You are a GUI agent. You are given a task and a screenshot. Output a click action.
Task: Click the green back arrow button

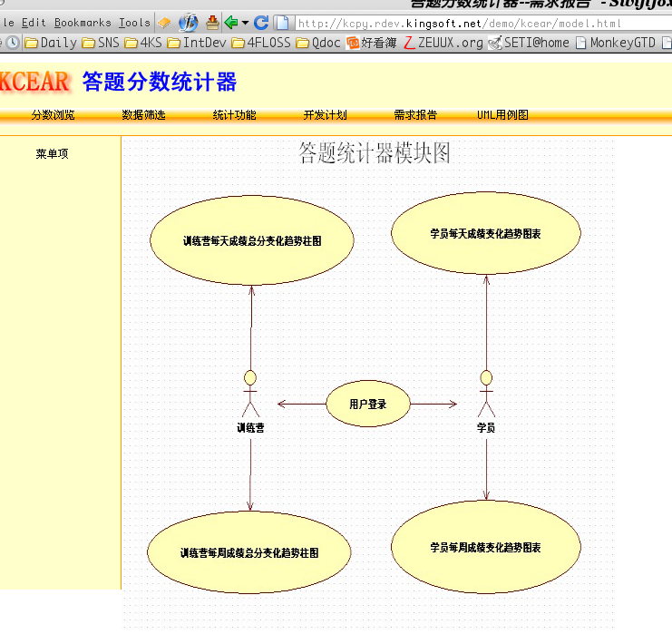[230, 23]
